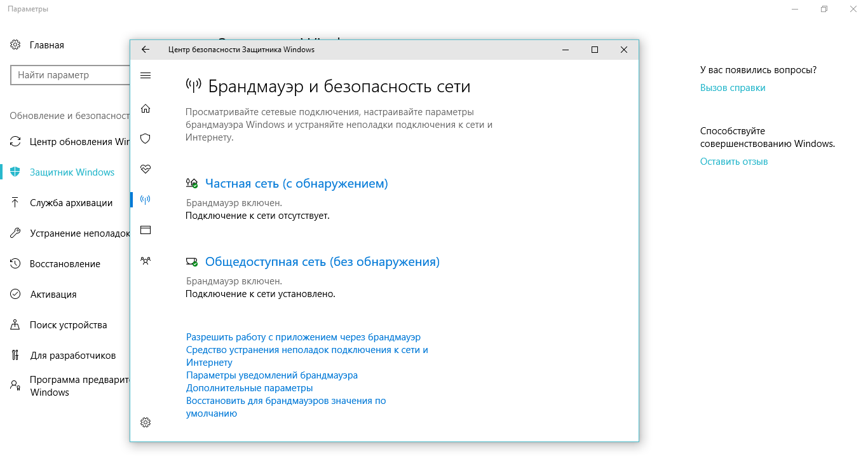
Task: Click Оставить отзыв link in Settings
Action: tap(734, 162)
